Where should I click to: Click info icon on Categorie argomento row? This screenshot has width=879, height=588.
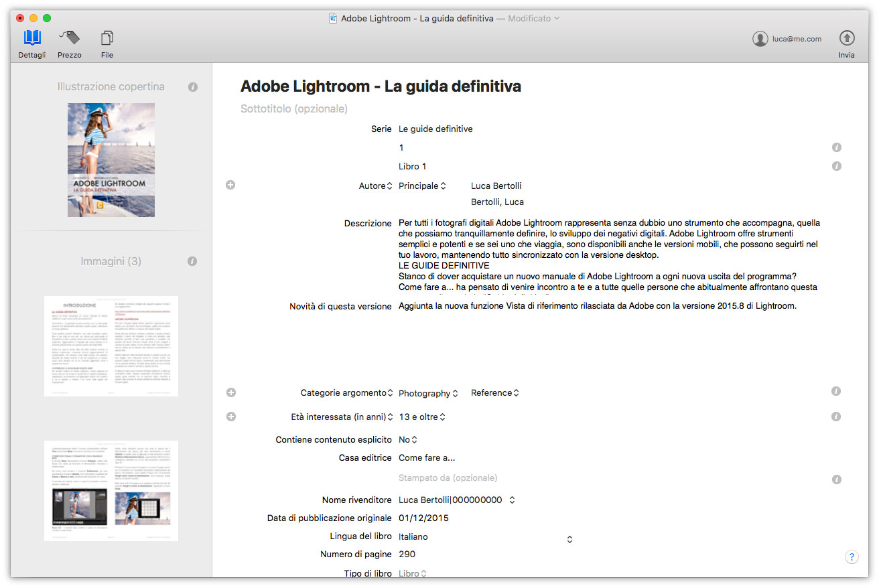(x=836, y=391)
